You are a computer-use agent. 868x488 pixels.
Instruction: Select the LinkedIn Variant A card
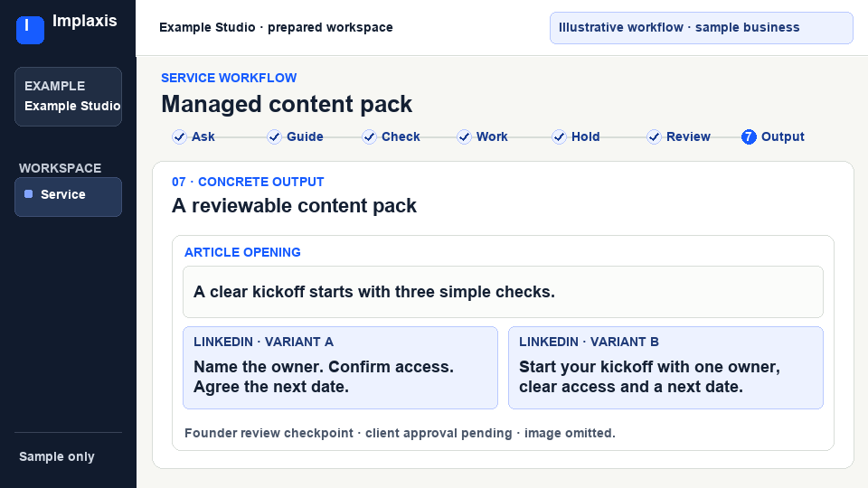click(x=341, y=368)
